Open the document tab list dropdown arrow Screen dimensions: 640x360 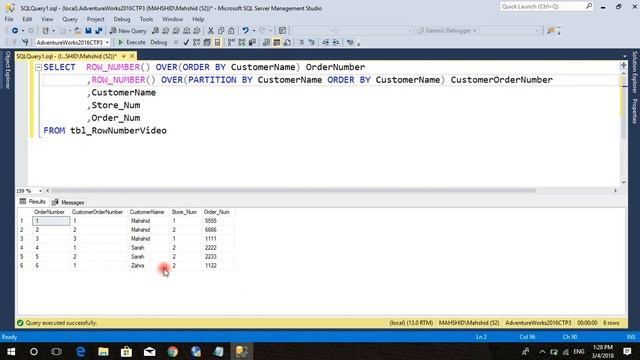coord(625,56)
